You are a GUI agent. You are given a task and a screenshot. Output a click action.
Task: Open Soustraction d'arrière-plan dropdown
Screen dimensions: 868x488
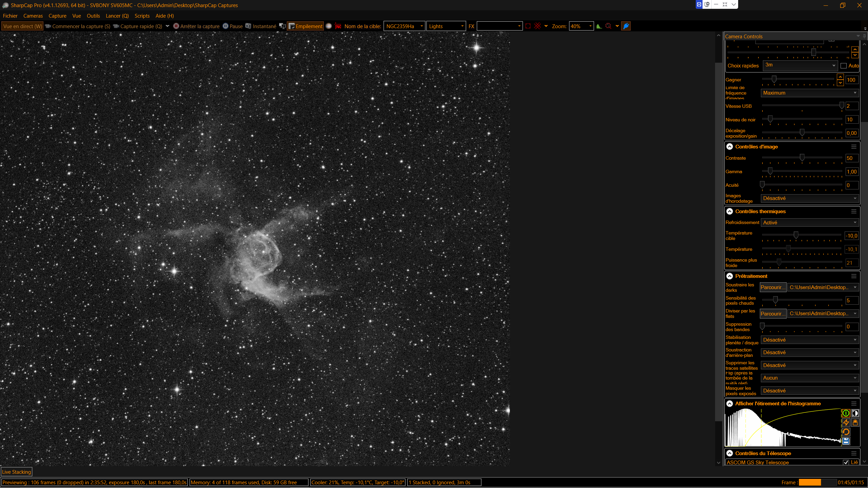coord(810,352)
